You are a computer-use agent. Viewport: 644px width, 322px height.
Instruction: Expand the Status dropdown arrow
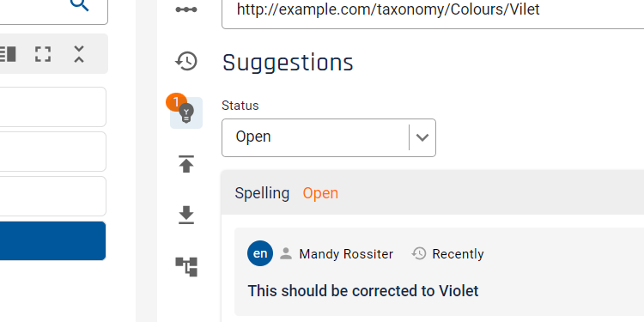[x=422, y=137]
